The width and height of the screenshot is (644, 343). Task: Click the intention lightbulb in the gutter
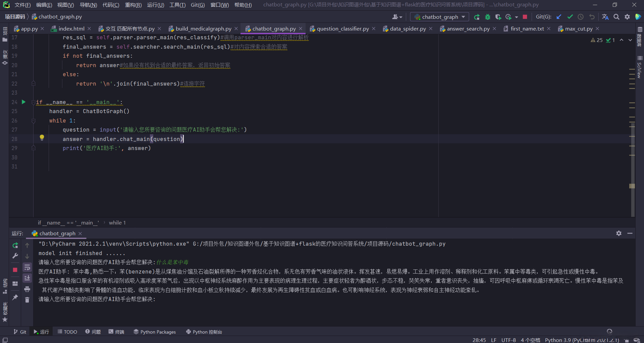point(42,137)
